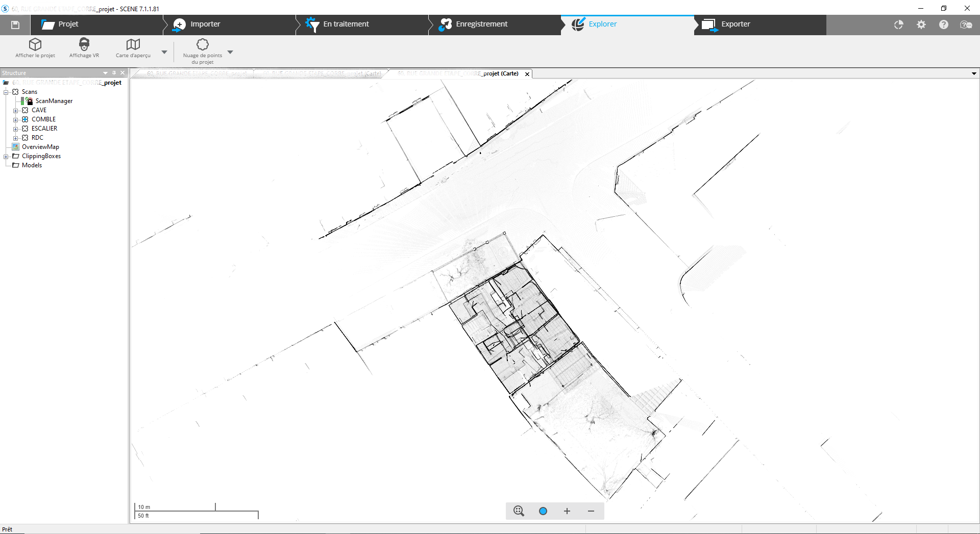This screenshot has height=534, width=980.
Task: Click the blue point size toggle
Action: click(543, 511)
